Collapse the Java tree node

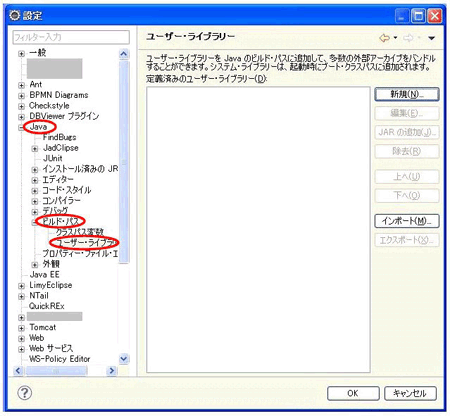pyautogui.click(x=21, y=128)
